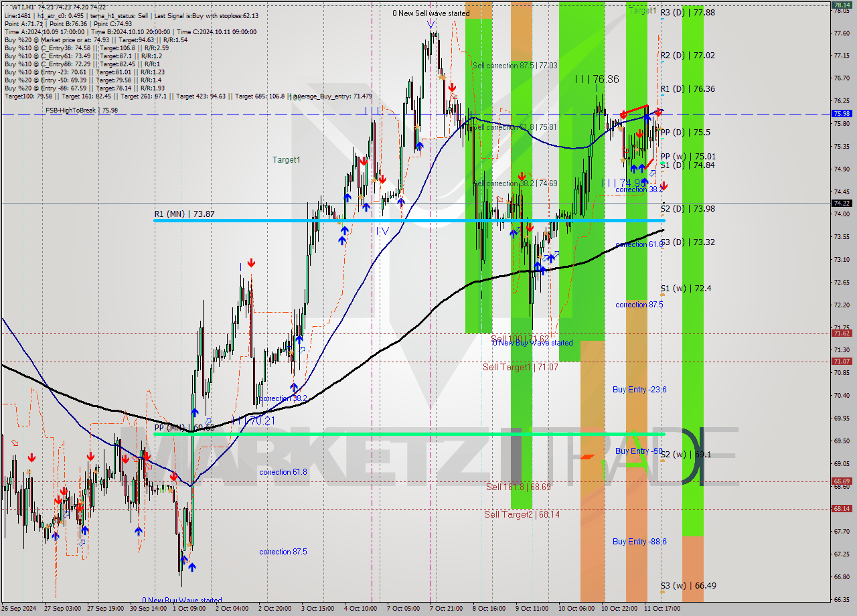Click the PP (D) | 75.5 daily pivot label
This screenshot has height=616, width=857.
pos(685,133)
